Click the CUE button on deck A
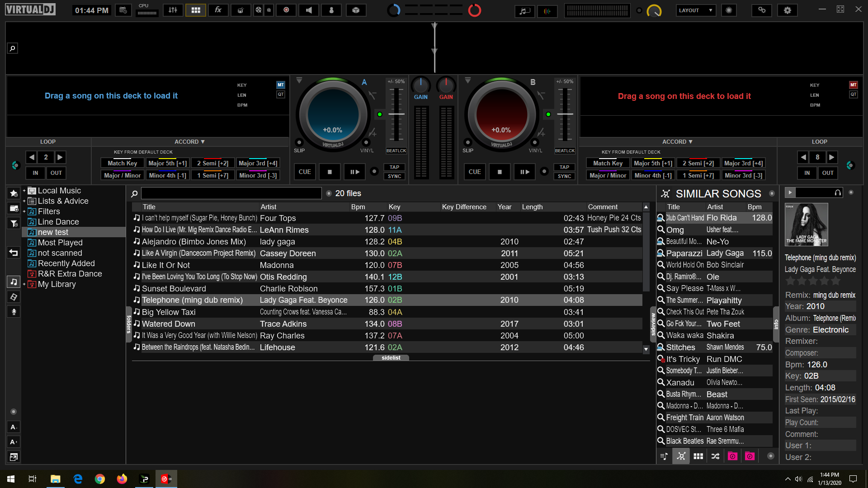The height and width of the screenshot is (488, 868). (305, 172)
